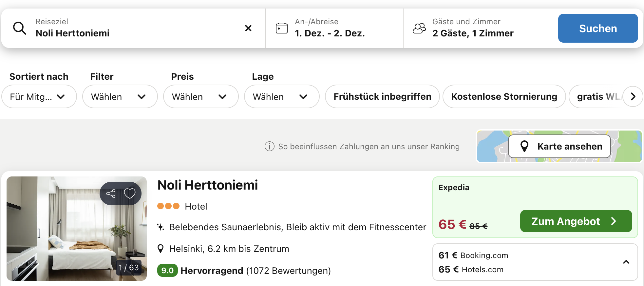Open the check-in date calendar icon
This screenshot has height=286, width=644.
pyautogui.click(x=281, y=28)
